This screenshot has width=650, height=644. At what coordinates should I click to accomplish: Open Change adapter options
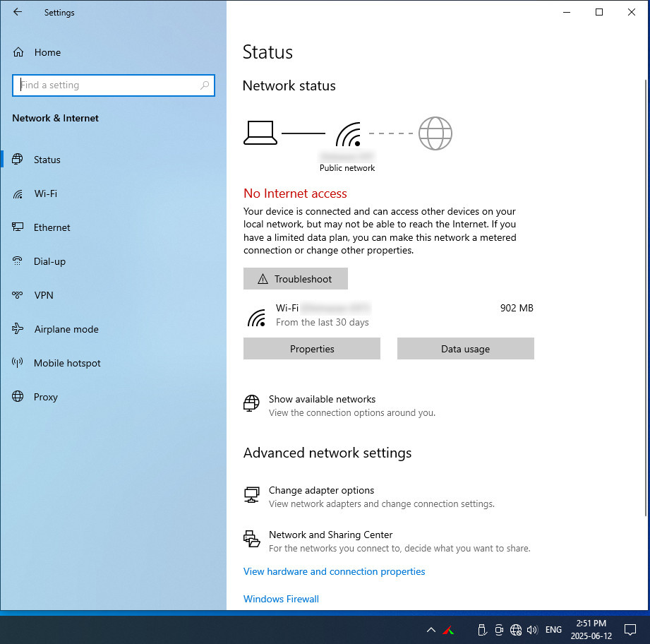tap(321, 491)
